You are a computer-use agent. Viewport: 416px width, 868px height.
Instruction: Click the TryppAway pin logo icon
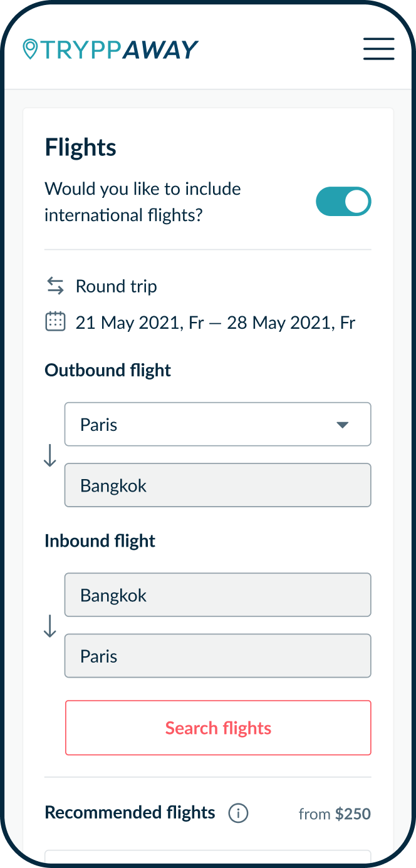(x=29, y=48)
